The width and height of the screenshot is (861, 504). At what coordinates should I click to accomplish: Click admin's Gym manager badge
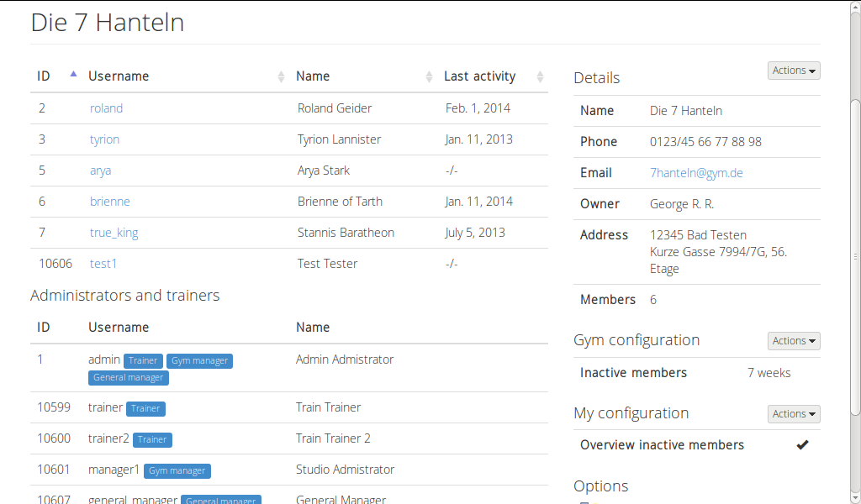click(x=199, y=360)
